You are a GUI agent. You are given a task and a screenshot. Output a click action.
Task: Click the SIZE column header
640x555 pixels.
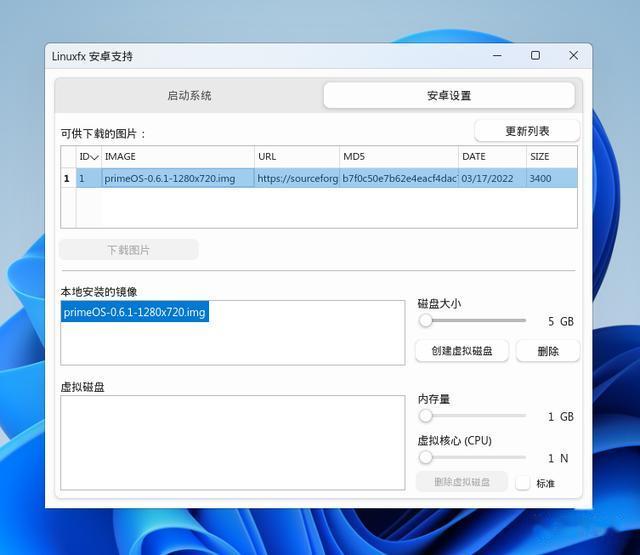click(552, 157)
